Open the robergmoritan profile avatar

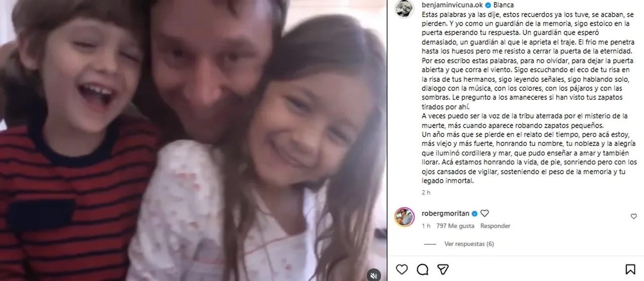coord(405,217)
